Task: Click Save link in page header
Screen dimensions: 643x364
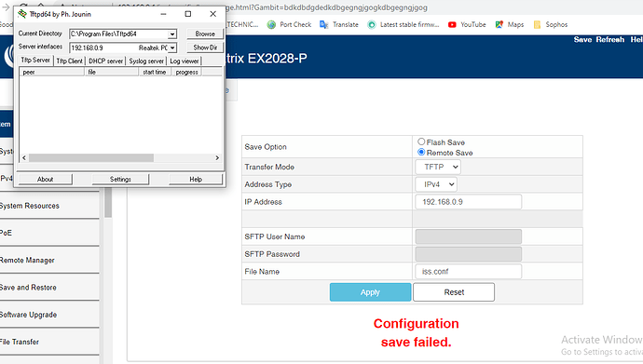Action: coord(582,39)
